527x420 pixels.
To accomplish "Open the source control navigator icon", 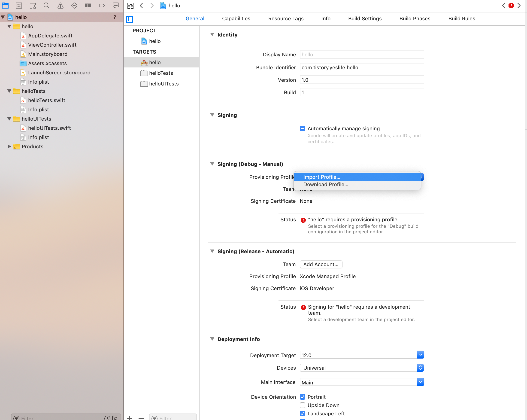I will coord(19,5).
